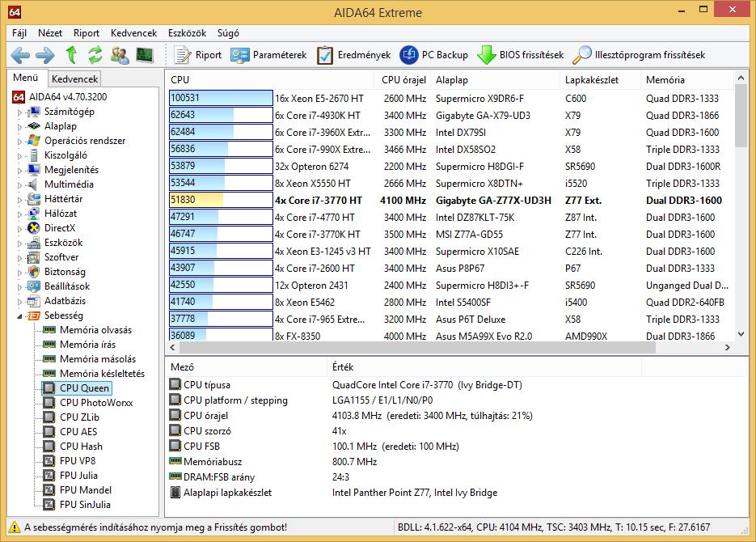Image resolution: width=756 pixels, height=542 pixels.
Task: Click the Érték column header
Action: click(x=484, y=367)
